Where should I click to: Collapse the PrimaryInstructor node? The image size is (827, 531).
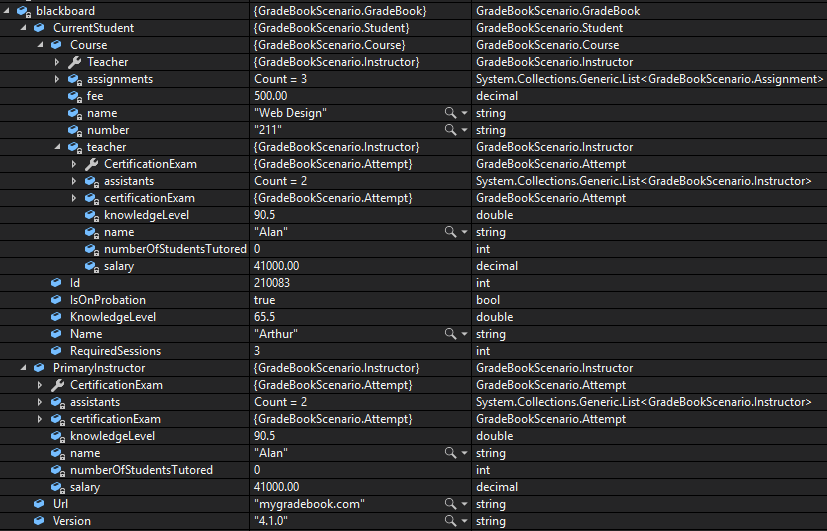pos(23,368)
